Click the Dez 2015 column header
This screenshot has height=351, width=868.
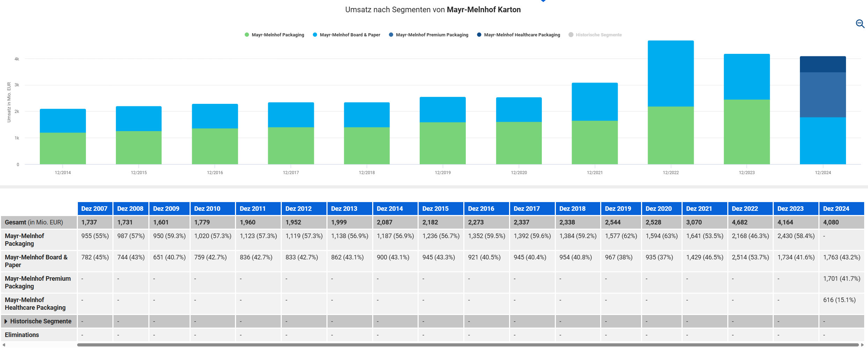435,209
